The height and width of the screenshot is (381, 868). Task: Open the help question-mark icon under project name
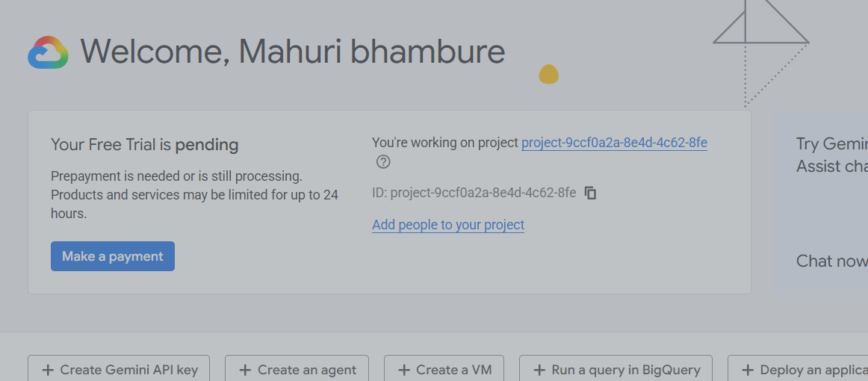point(383,162)
